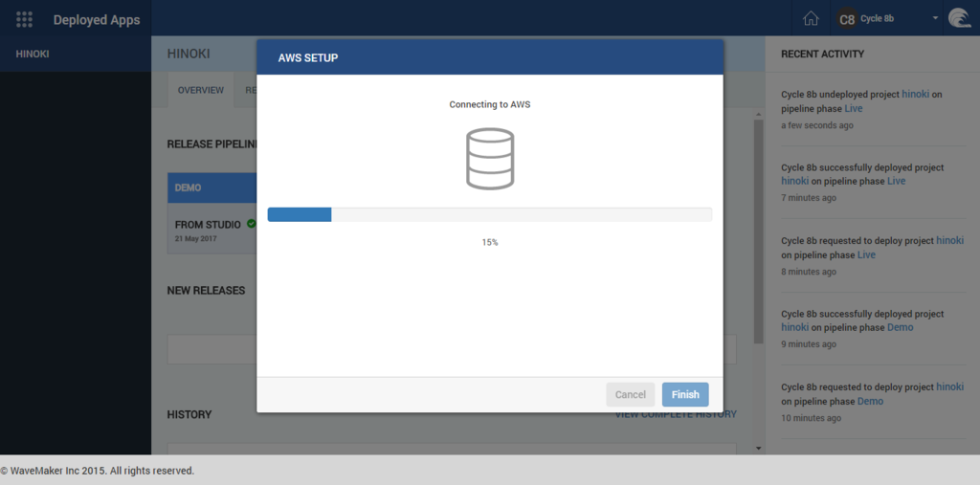Click the Connecting to AWS status text
The width and height of the screenshot is (980, 485).
click(x=490, y=104)
